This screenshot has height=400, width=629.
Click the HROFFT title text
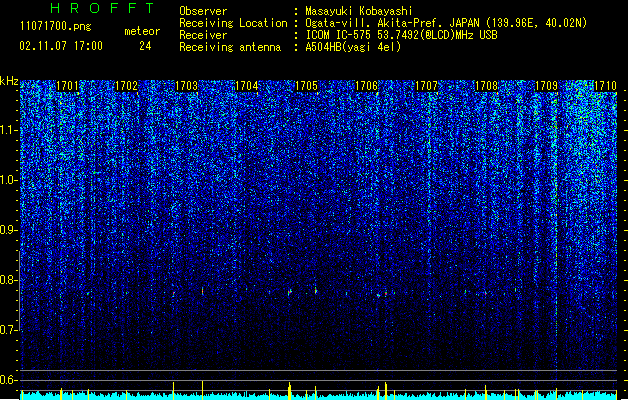(x=102, y=8)
